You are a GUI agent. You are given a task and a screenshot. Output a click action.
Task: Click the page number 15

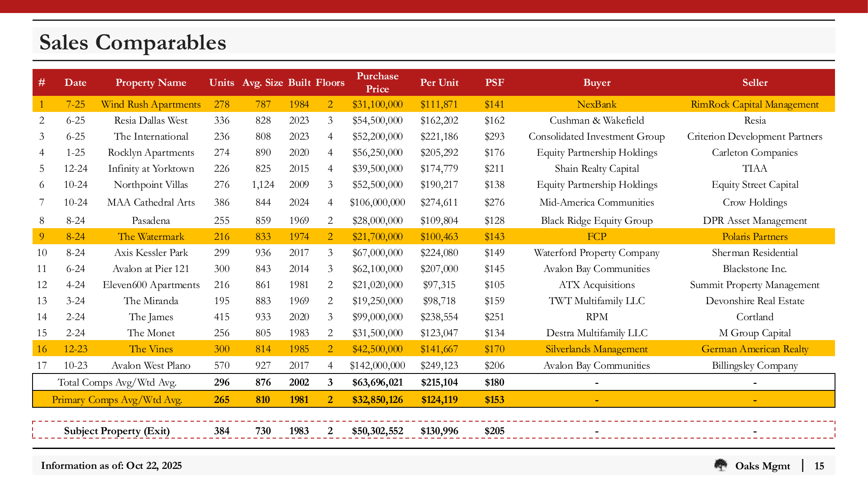(819, 466)
